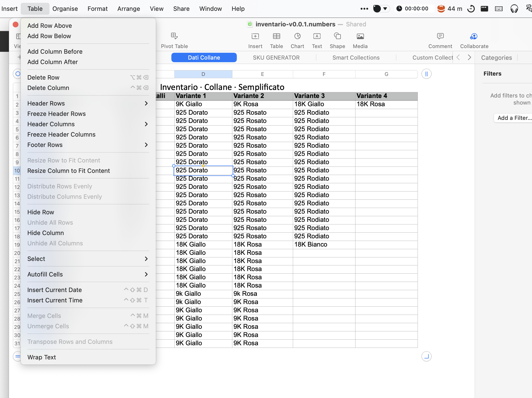532x398 pixels.
Task: Click the table resize handle at bottom-right corner
Action: [x=426, y=356]
